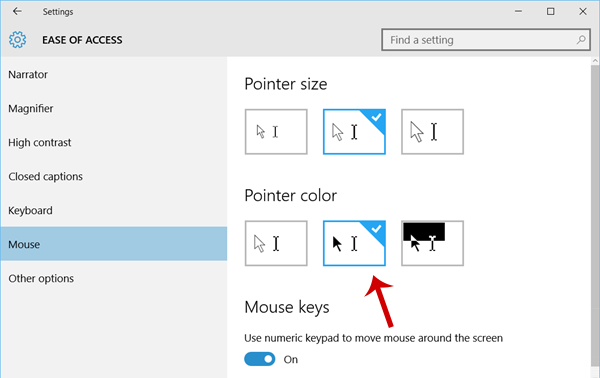Click the search magnifier icon
600x378 pixels.
(581, 39)
